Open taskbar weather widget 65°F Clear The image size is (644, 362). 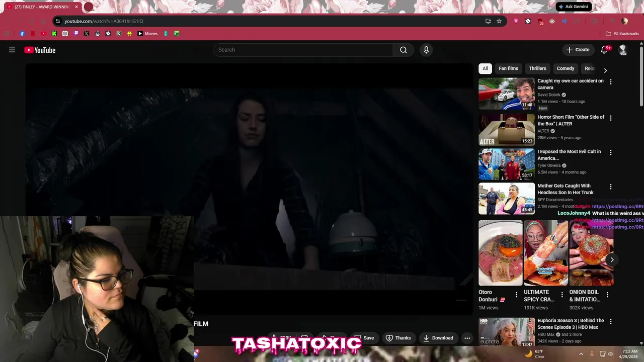click(535, 354)
